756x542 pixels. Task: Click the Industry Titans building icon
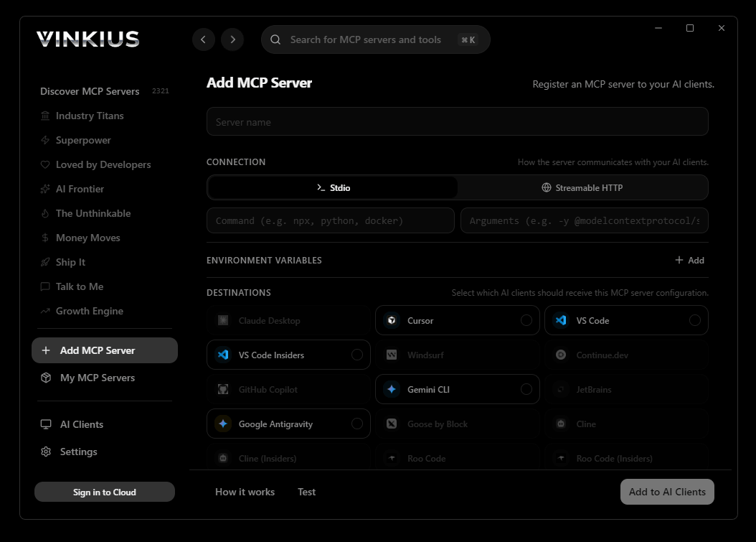pos(46,116)
